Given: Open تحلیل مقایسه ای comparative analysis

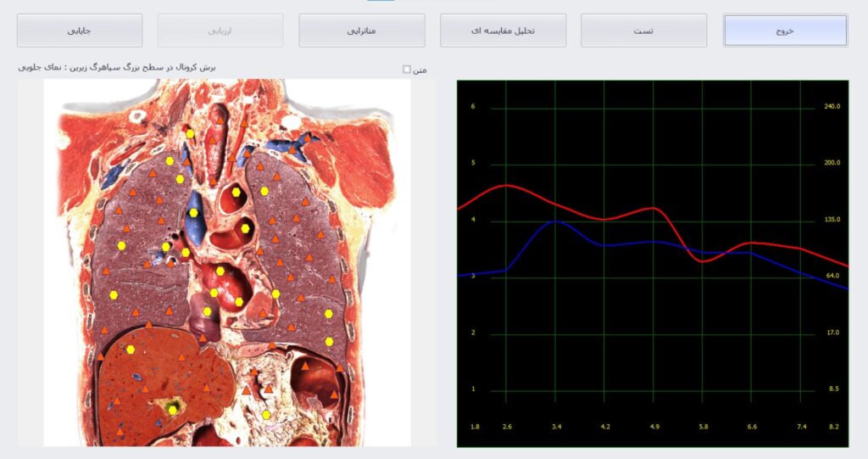Looking at the screenshot, I should [x=503, y=31].
